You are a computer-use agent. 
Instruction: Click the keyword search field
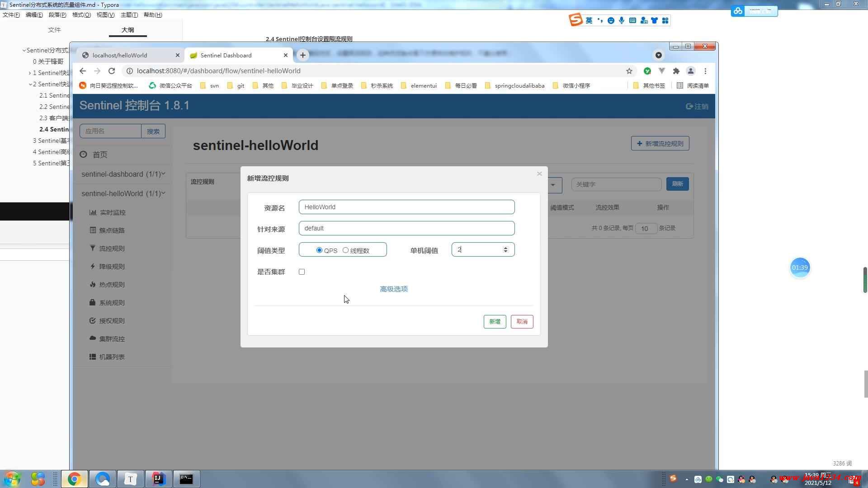(616, 184)
